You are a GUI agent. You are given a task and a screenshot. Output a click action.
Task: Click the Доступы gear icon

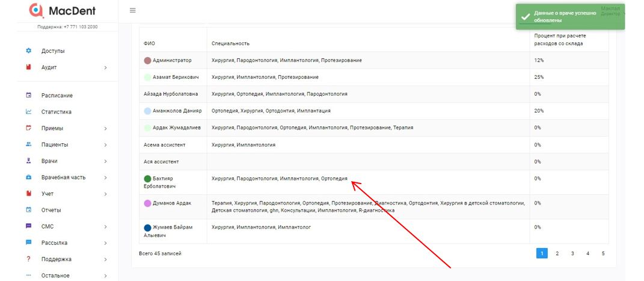[28, 51]
